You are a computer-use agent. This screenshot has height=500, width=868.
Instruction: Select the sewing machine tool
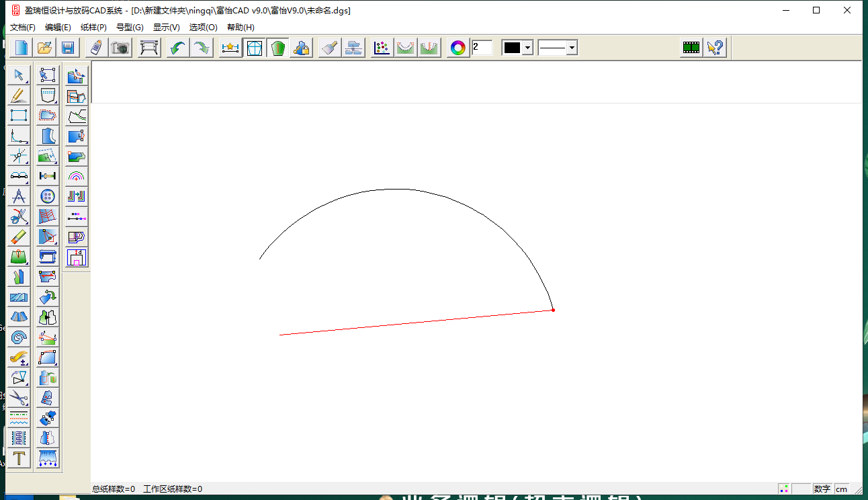click(x=48, y=257)
